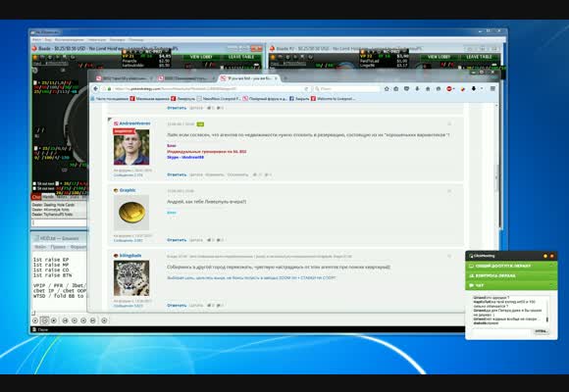Click the browser search input field
Screen dimensions: 569x392
tap(346, 88)
